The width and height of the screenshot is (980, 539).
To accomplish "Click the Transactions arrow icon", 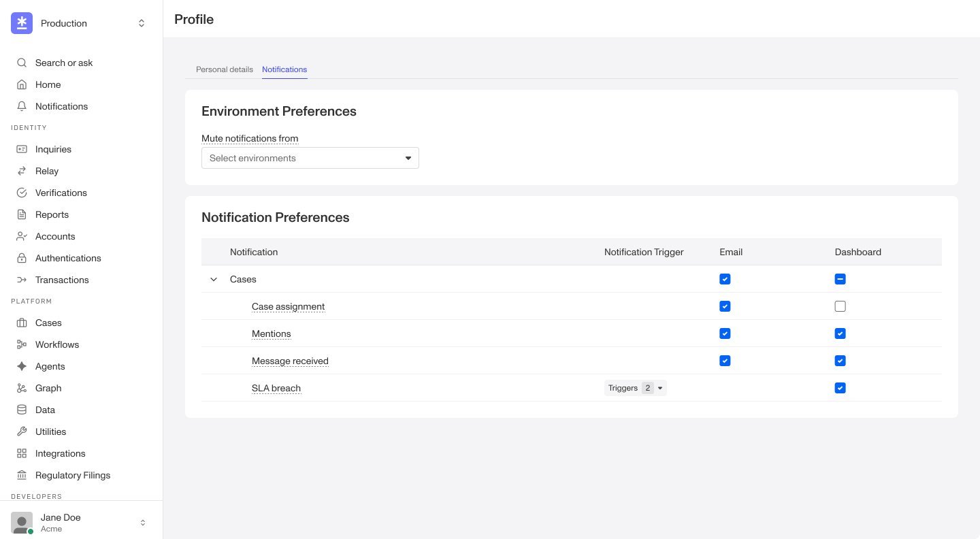I will [x=22, y=280].
